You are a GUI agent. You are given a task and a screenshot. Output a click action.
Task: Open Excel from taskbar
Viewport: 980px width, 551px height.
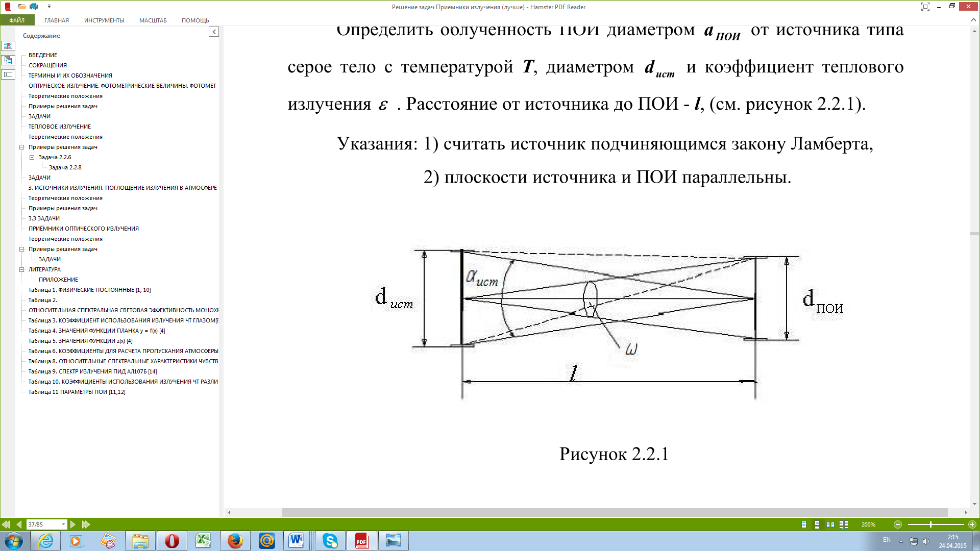203,541
